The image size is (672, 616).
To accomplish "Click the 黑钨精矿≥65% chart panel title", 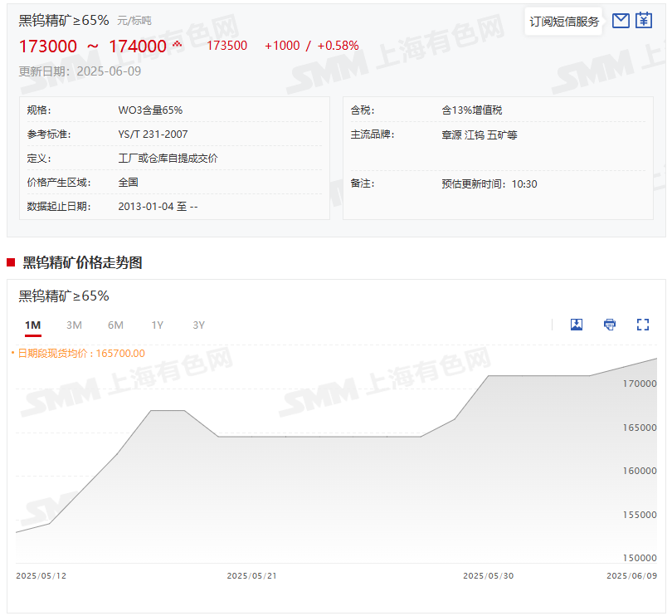I will point(64,296).
